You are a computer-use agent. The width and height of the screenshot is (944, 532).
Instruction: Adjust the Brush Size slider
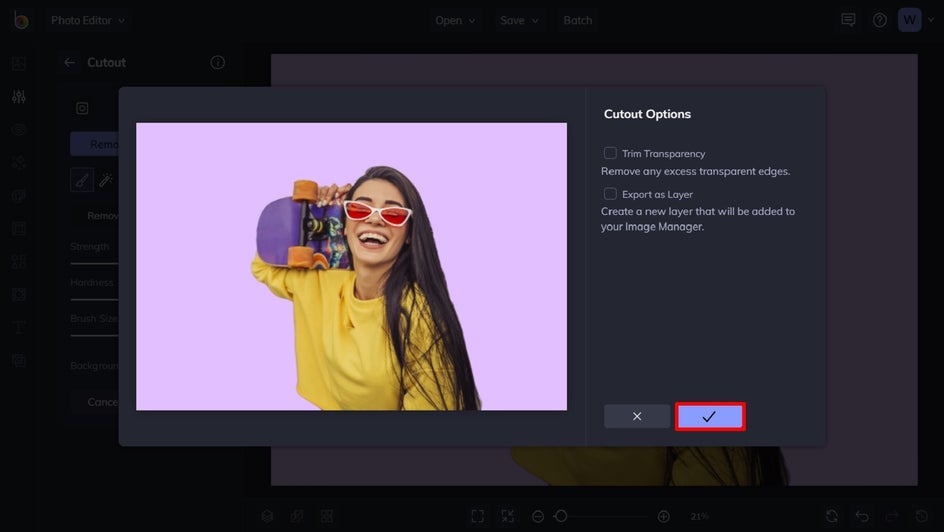click(94, 336)
